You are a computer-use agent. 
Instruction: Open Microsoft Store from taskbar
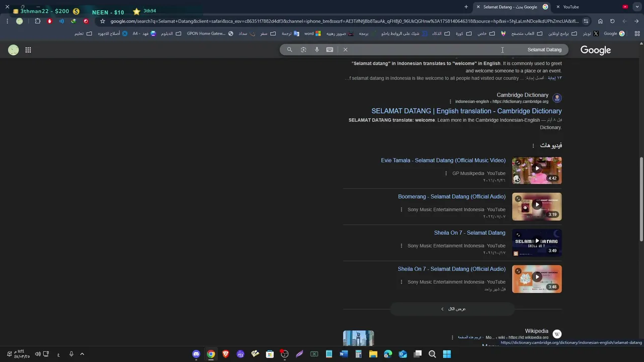[270, 354]
